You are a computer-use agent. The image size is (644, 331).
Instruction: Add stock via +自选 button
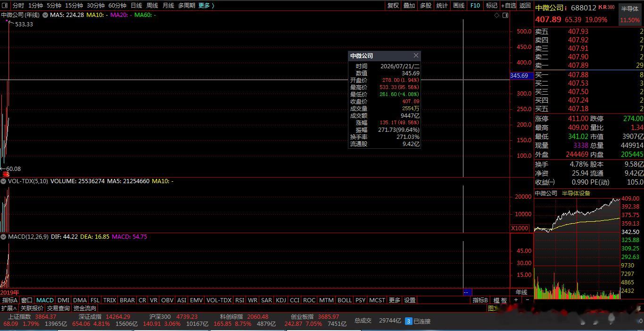pos(509,5)
